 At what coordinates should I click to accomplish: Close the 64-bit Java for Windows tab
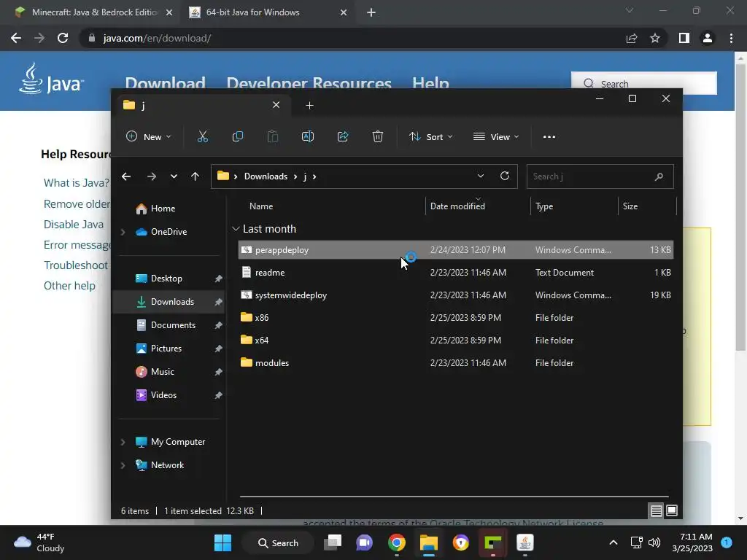(x=344, y=12)
